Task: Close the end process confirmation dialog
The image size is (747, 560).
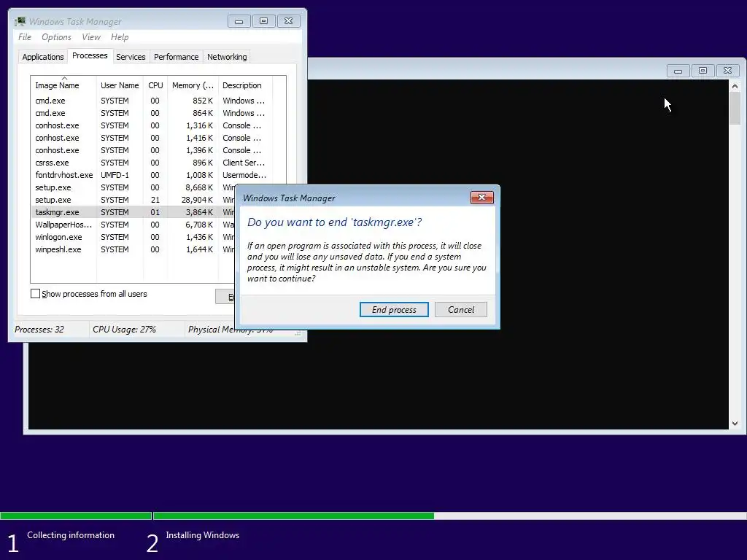Action: click(481, 197)
